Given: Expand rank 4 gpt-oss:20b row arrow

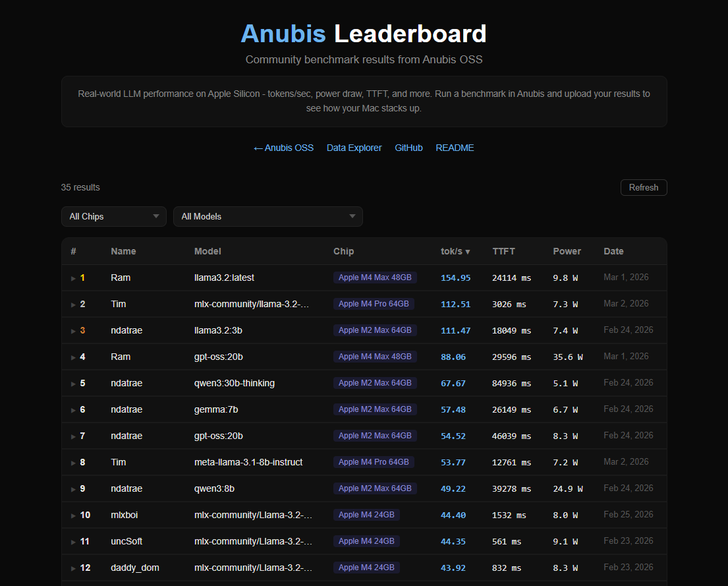Looking at the screenshot, I should pos(74,357).
